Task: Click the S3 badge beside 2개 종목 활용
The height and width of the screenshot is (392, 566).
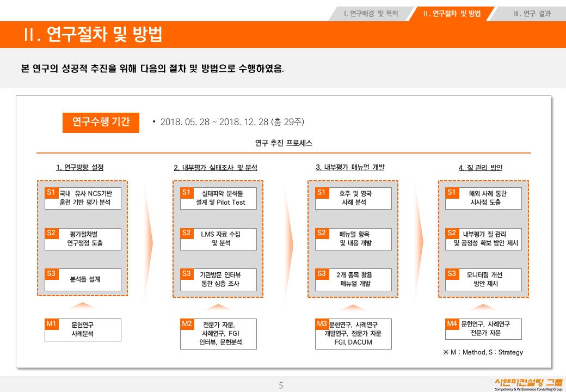Action: coord(322,274)
